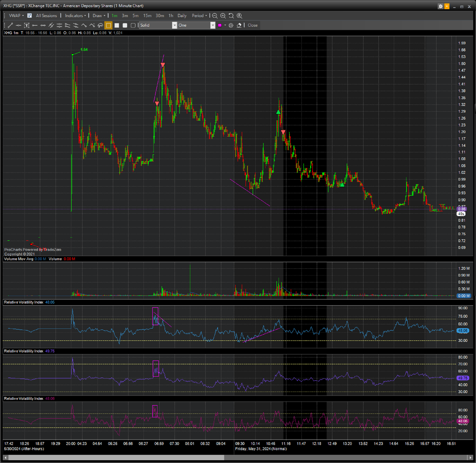This screenshot has width=476, height=463.
Task: Zoom in on the chart
Action: coord(223,15)
